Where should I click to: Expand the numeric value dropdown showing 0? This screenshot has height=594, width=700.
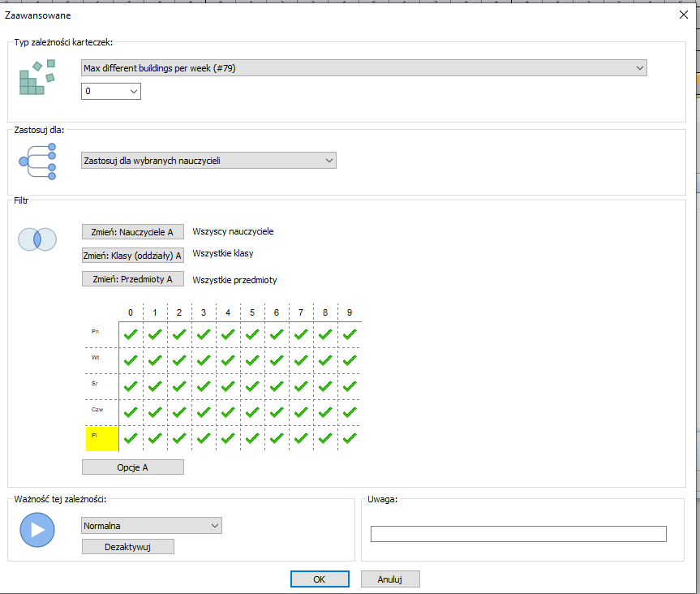[x=111, y=92]
